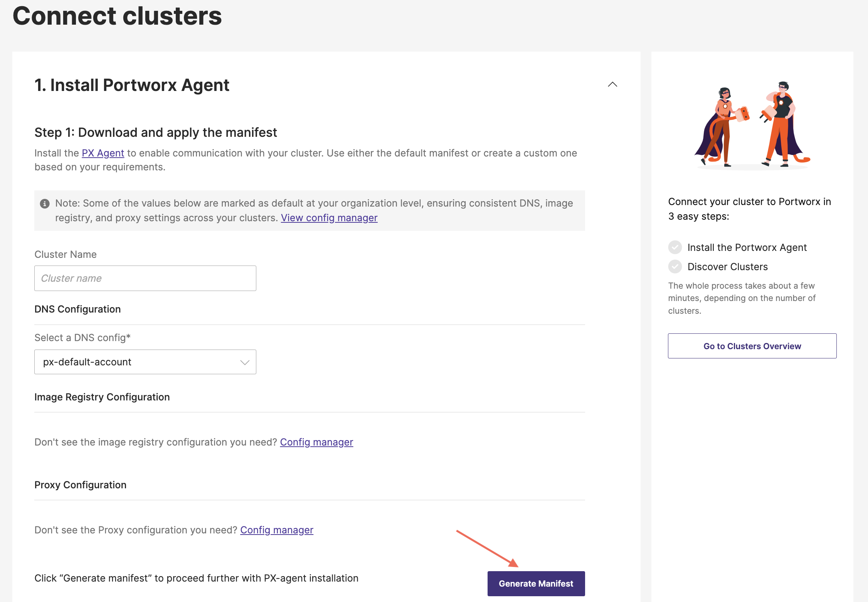The height and width of the screenshot is (602, 868).
Task: Click the 1. Install Portworx Agent heading
Action: pos(132,85)
